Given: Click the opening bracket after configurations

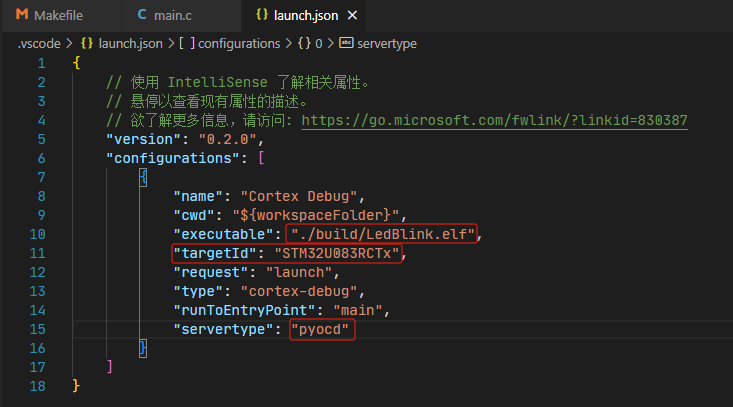Looking at the screenshot, I should point(261,158).
